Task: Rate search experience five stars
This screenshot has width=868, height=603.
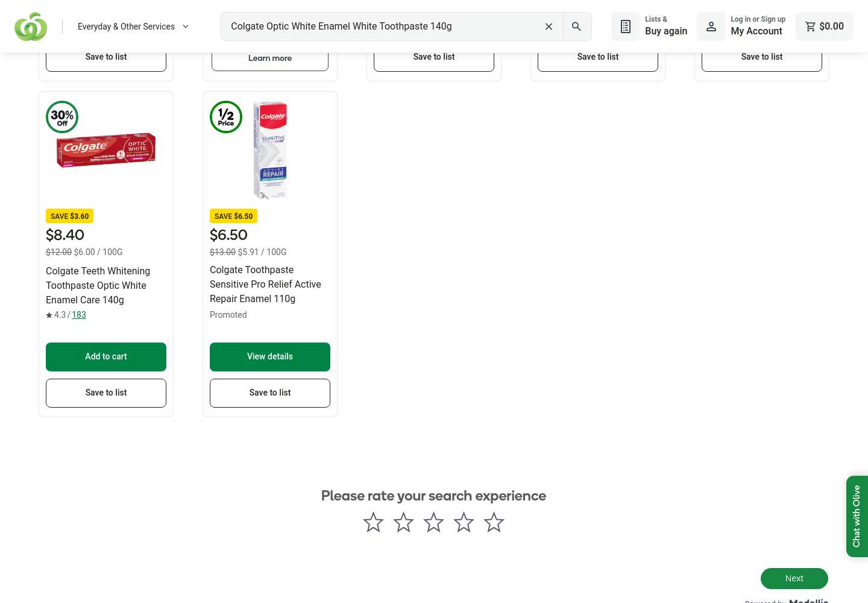Action: (x=494, y=522)
